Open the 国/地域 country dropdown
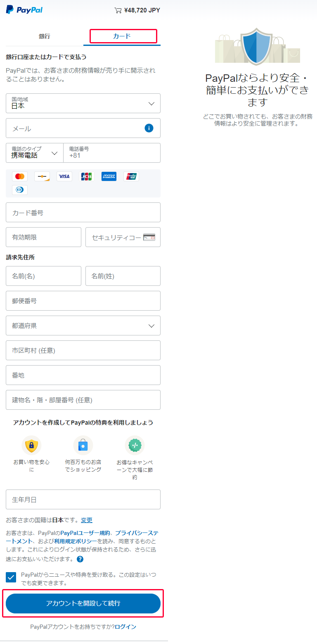 83,103
